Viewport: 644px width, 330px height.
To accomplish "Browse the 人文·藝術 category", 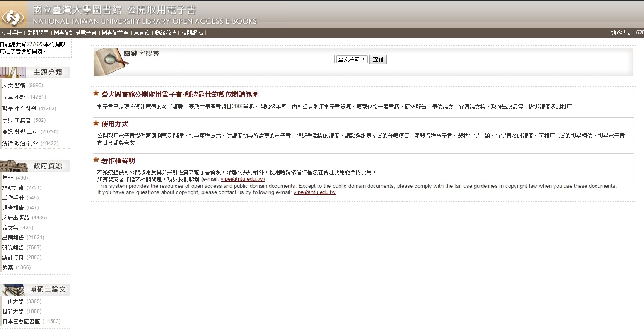I will [14, 85].
